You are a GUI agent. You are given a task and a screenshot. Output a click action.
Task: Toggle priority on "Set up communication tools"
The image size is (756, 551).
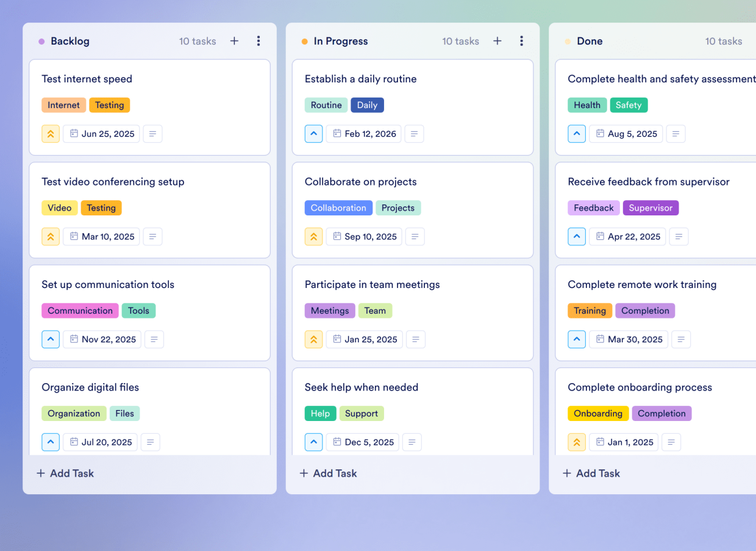pos(51,339)
